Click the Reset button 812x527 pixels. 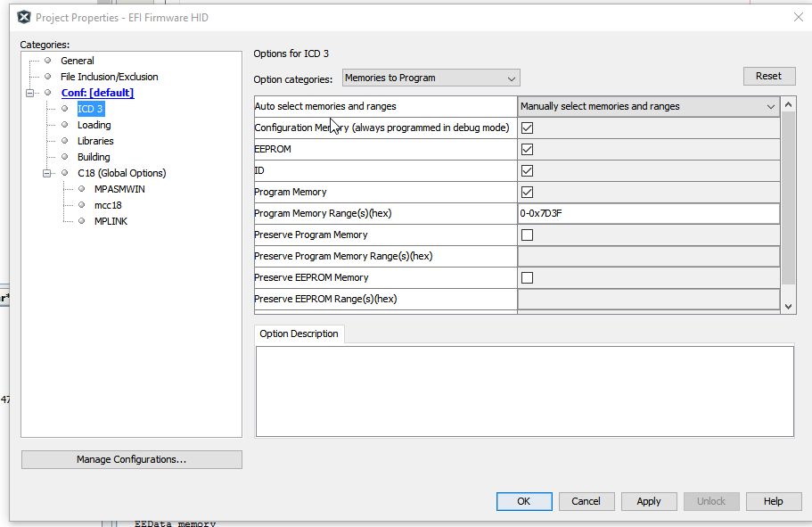(769, 76)
